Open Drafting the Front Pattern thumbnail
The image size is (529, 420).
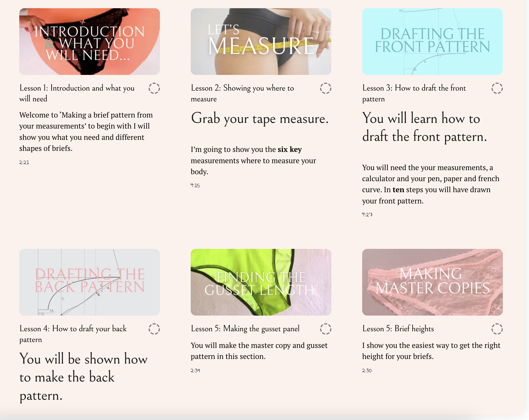432,42
